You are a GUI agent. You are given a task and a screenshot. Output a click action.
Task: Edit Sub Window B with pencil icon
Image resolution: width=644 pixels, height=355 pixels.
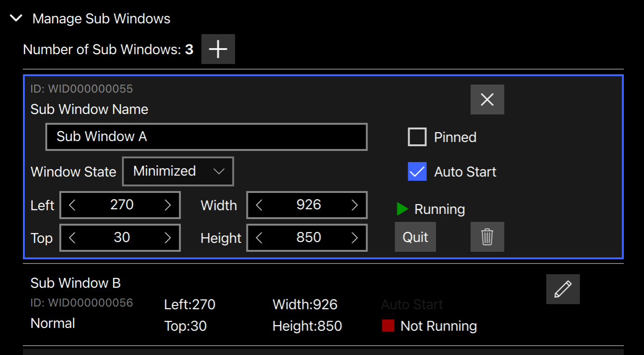point(563,289)
